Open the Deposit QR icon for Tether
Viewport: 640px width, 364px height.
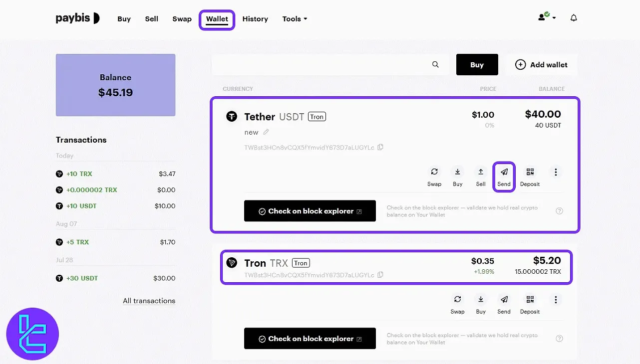530,173
